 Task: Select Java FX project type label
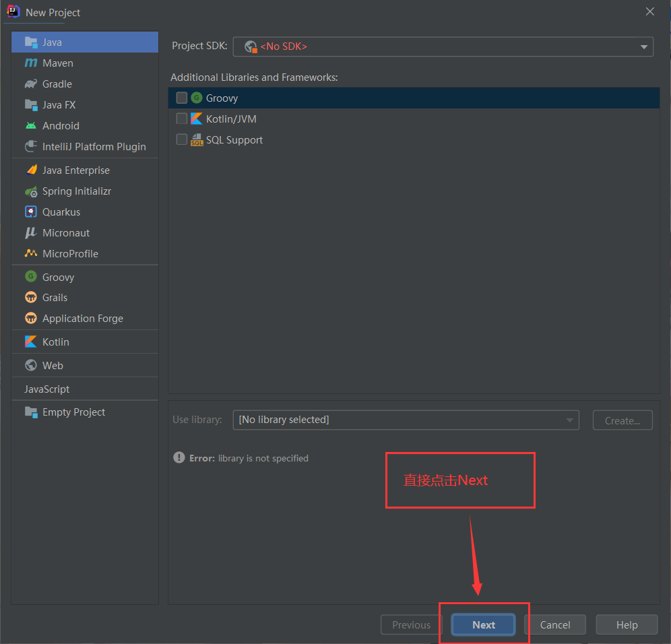click(x=59, y=105)
